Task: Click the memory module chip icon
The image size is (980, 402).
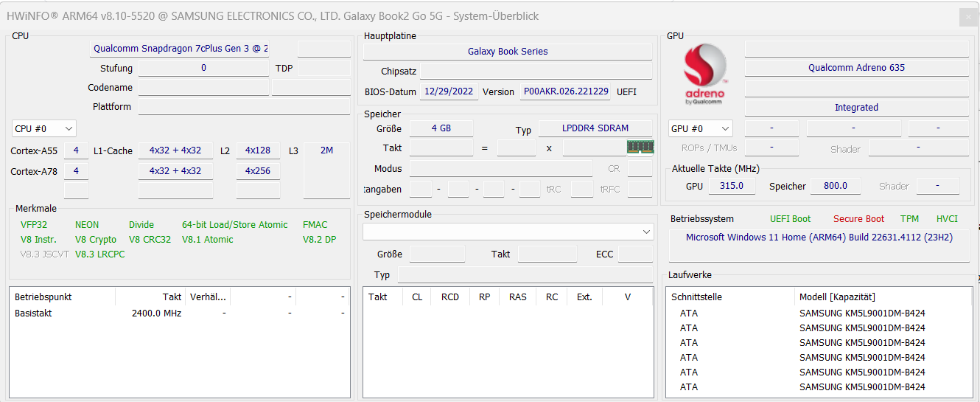Action: click(640, 147)
